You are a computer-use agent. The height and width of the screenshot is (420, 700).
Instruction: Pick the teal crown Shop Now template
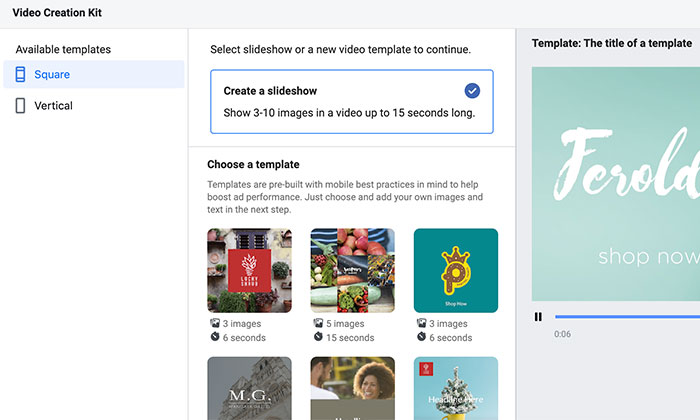(x=456, y=270)
